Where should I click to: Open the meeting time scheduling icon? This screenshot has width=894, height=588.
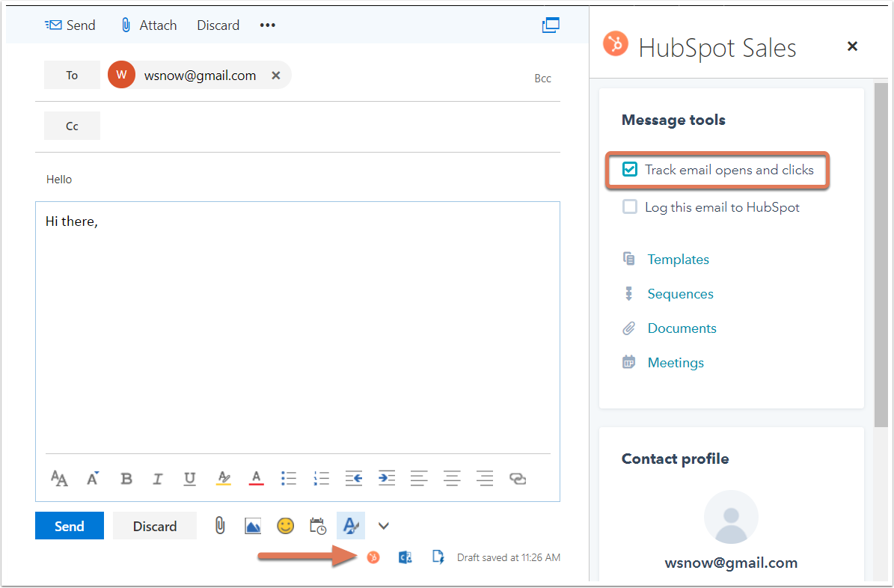(318, 526)
